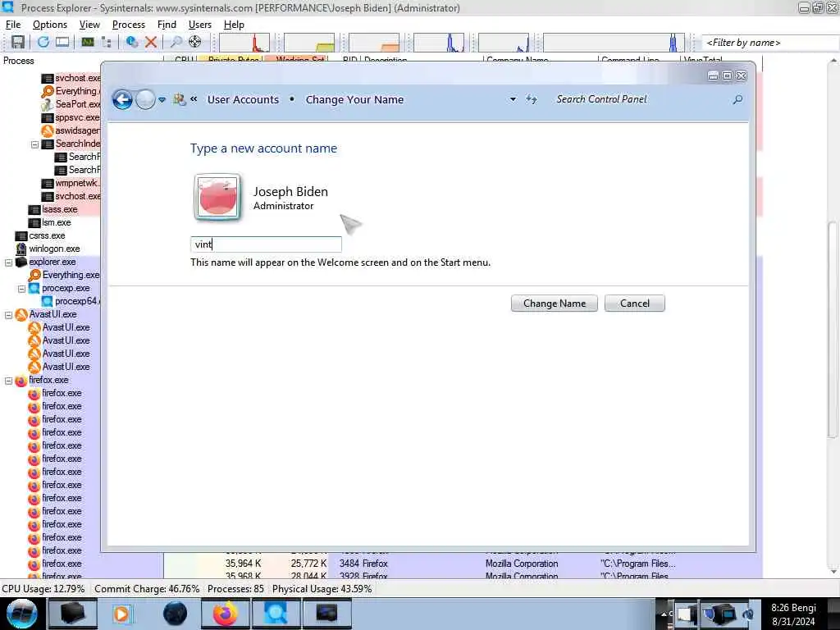840x630 pixels.
Task: Click the Processes: 85 status bar entry
Action: [235, 589]
